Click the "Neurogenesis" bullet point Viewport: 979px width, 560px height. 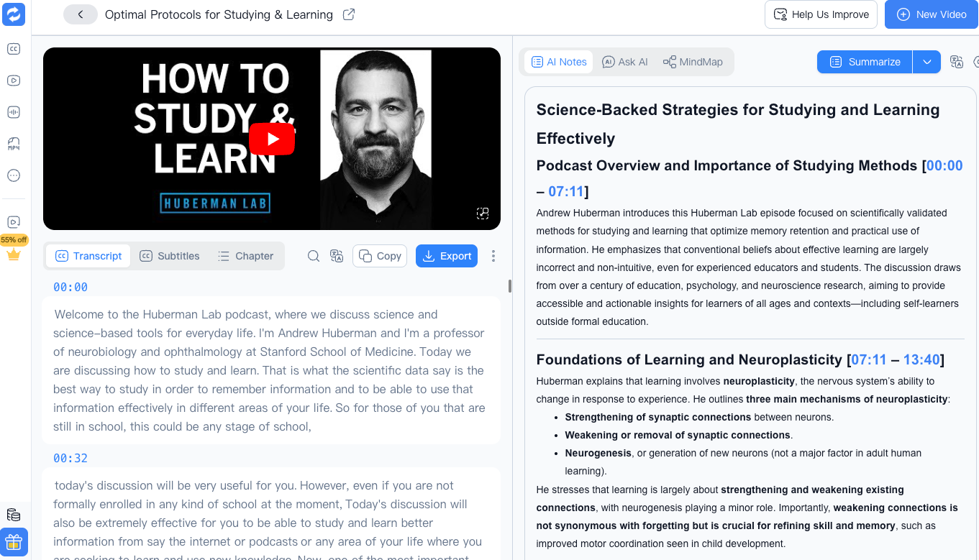743,462
